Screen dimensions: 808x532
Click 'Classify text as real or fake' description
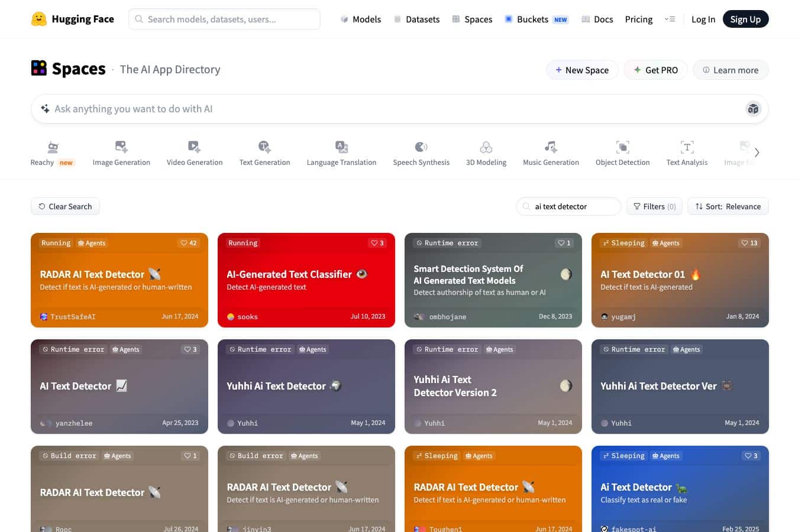click(644, 499)
